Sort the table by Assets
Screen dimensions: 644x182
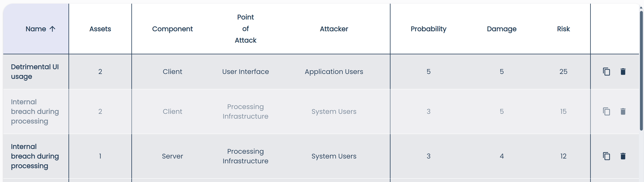[100, 29]
